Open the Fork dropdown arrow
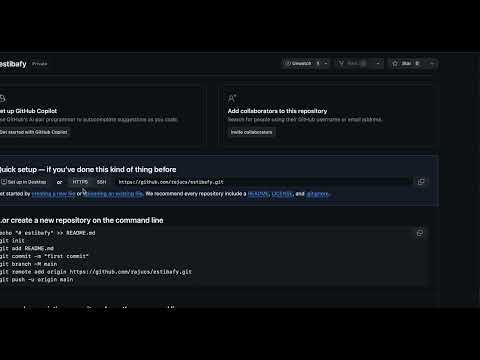Viewport: 480px width, 360px height. click(379, 63)
